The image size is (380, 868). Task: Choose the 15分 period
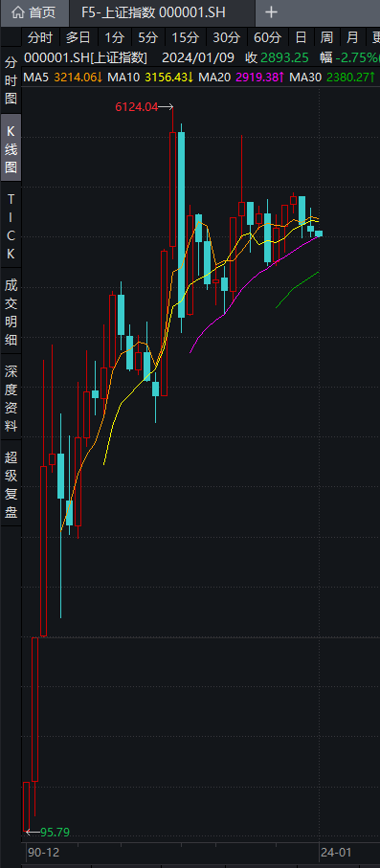185,37
